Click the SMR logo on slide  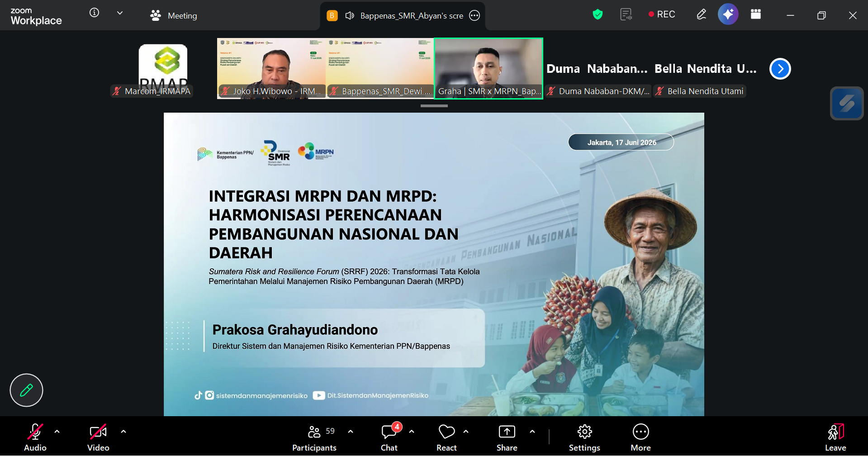tap(276, 153)
